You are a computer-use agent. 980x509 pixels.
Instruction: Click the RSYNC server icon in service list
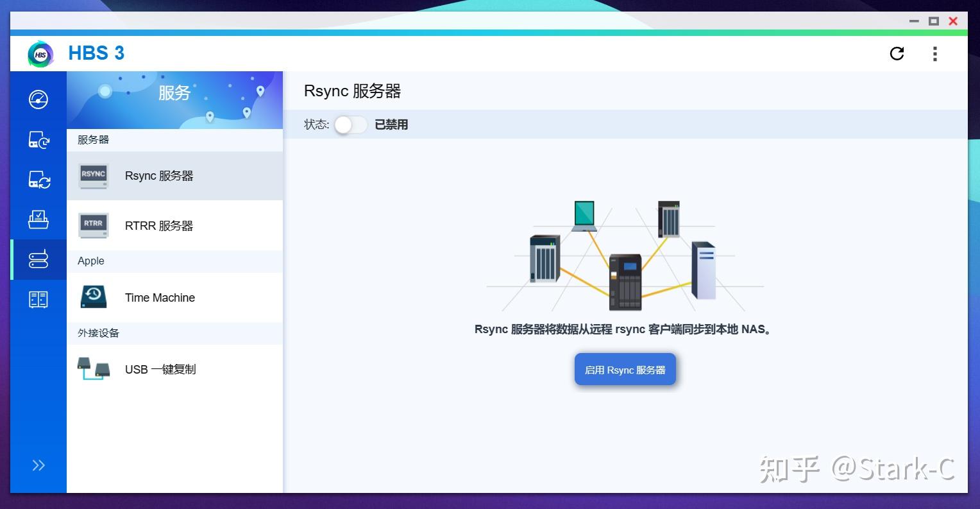pos(93,175)
